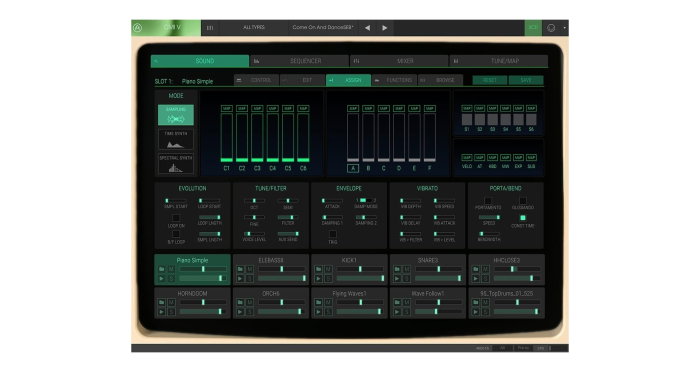Switch the DAMP MODE toggle

click(366, 201)
